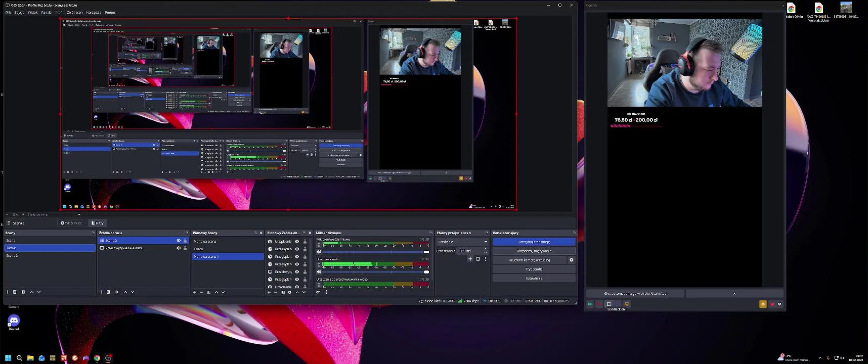The height and width of the screenshot is (364, 868).
Task: Open source properties gear in Źródła obrazu
Action: 117,292
